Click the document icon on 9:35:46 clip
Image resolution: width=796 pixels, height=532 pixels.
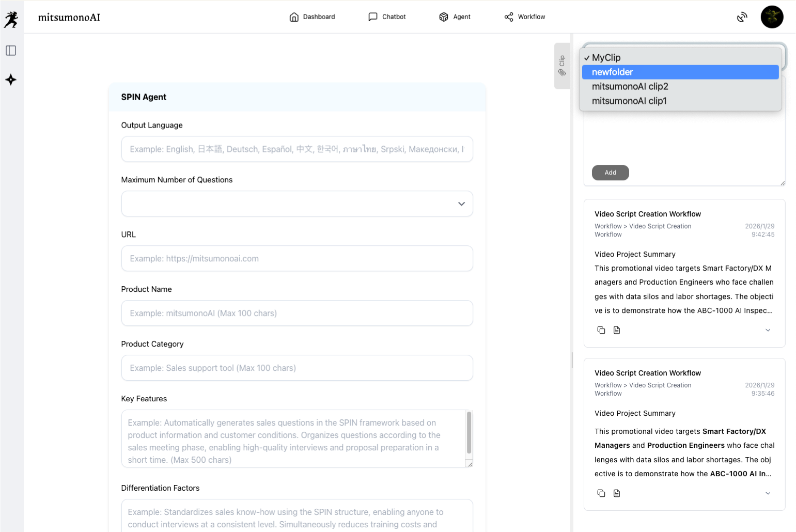(x=617, y=493)
